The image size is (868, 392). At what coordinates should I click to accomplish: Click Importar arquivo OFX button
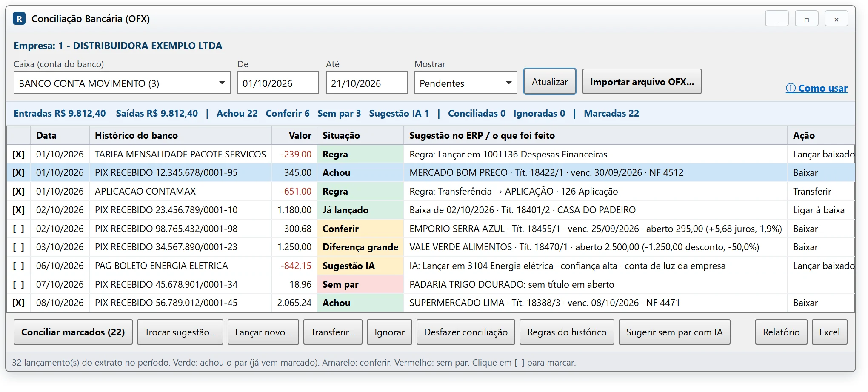click(642, 82)
